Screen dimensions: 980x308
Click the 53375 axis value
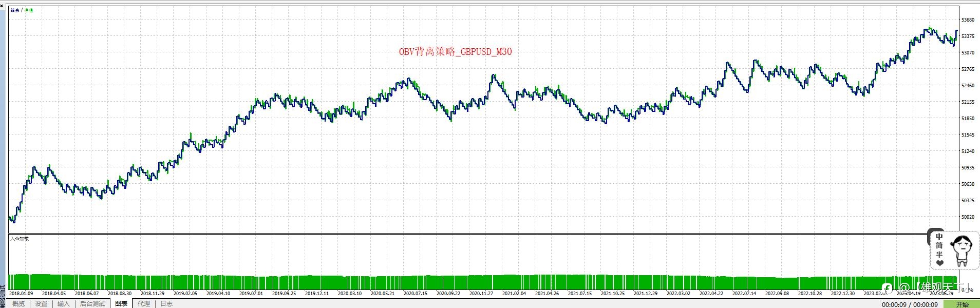[x=968, y=36]
